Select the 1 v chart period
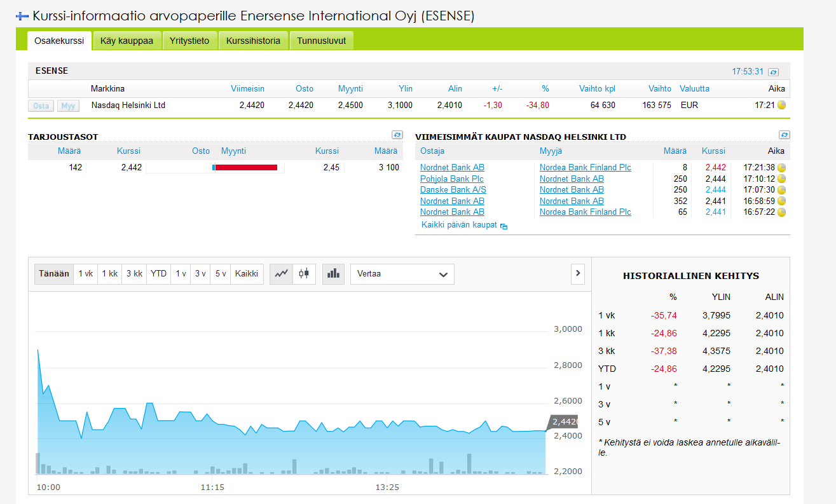Viewport: 836px width, 504px height. (181, 273)
